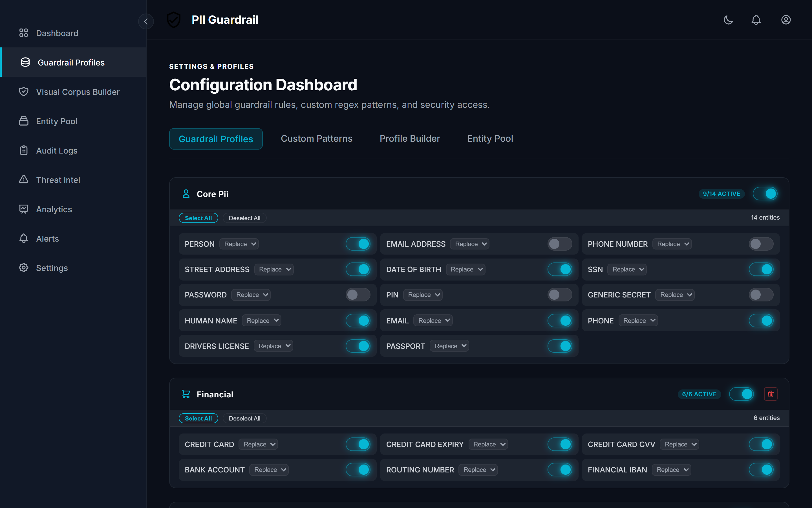The height and width of the screenshot is (508, 812).
Task: Disable the PERSON entity toggle
Action: 358,244
